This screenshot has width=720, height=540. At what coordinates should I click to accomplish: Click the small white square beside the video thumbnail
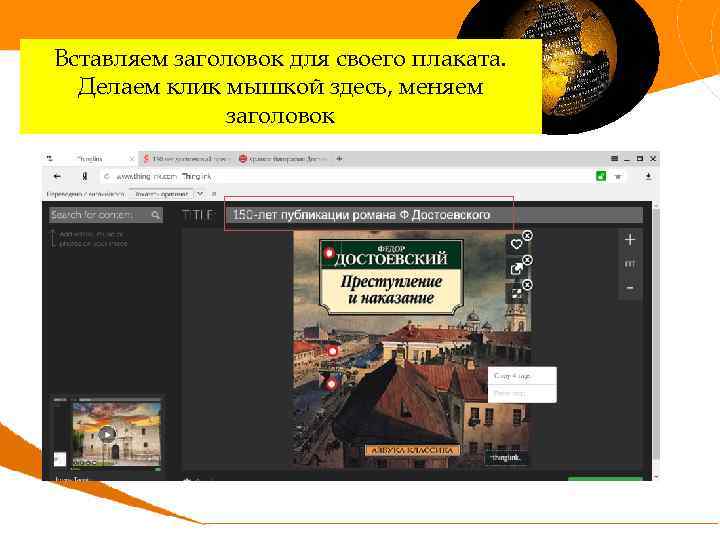60,459
